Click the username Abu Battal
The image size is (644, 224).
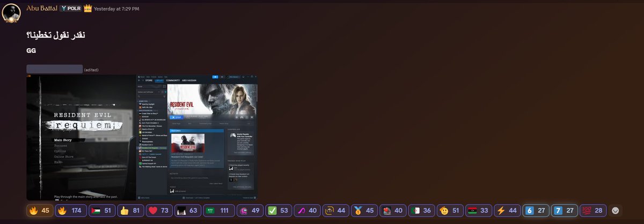click(x=41, y=9)
